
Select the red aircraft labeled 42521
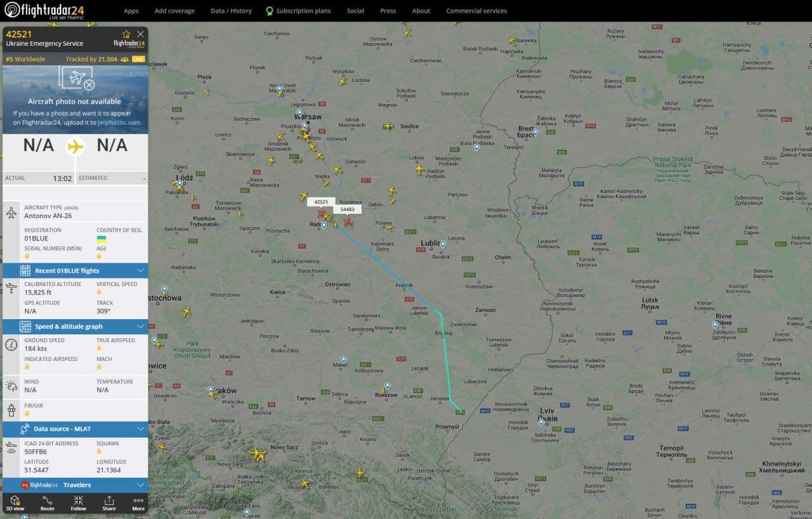click(x=321, y=214)
